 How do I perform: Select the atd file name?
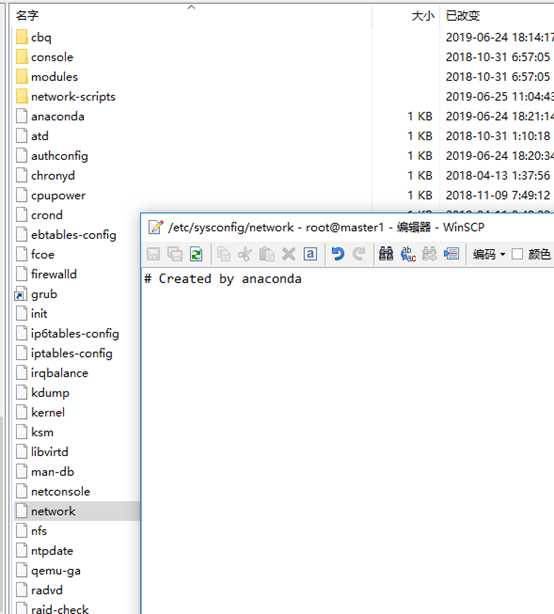(x=40, y=136)
